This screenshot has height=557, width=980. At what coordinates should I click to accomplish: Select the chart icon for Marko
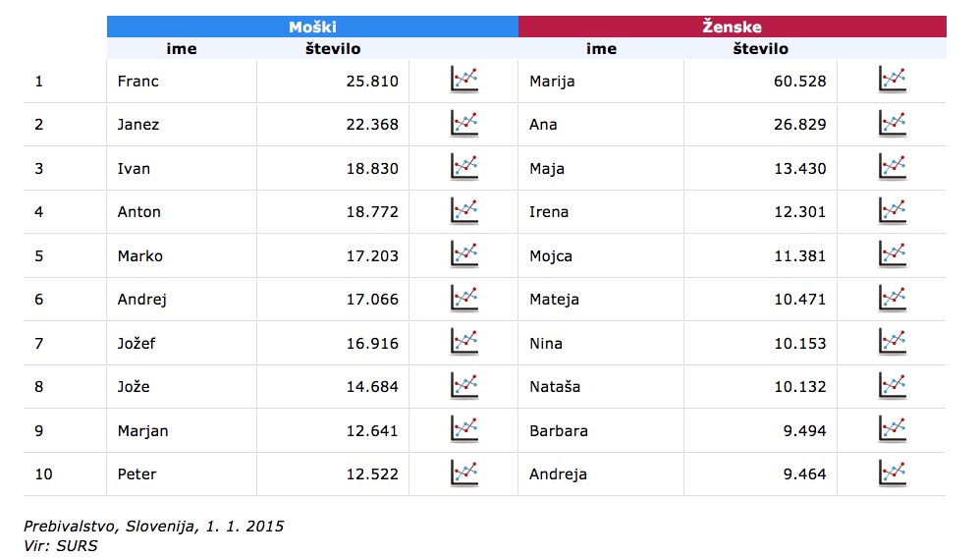coord(464,255)
